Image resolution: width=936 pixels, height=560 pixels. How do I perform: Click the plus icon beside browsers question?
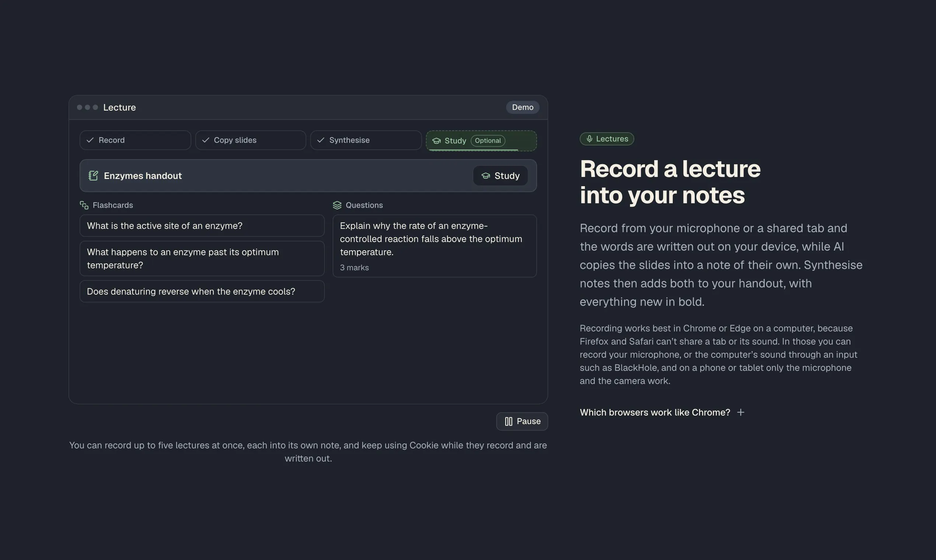[x=740, y=412]
